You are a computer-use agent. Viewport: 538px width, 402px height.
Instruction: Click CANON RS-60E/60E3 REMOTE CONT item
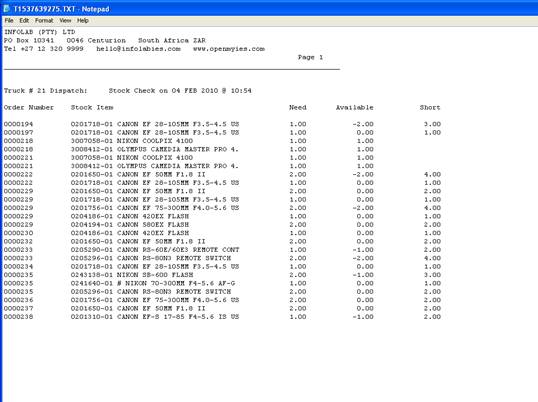click(155, 250)
